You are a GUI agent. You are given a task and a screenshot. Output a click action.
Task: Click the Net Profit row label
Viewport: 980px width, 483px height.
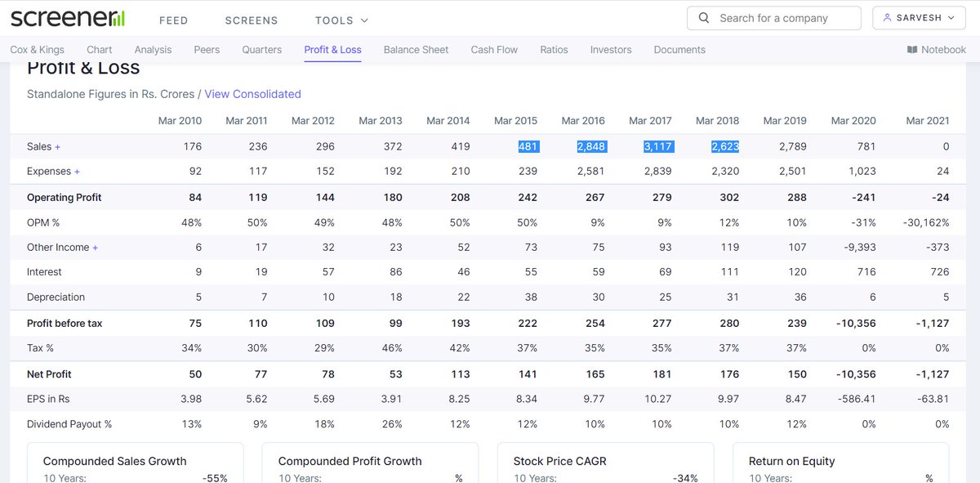tap(49, 374)
